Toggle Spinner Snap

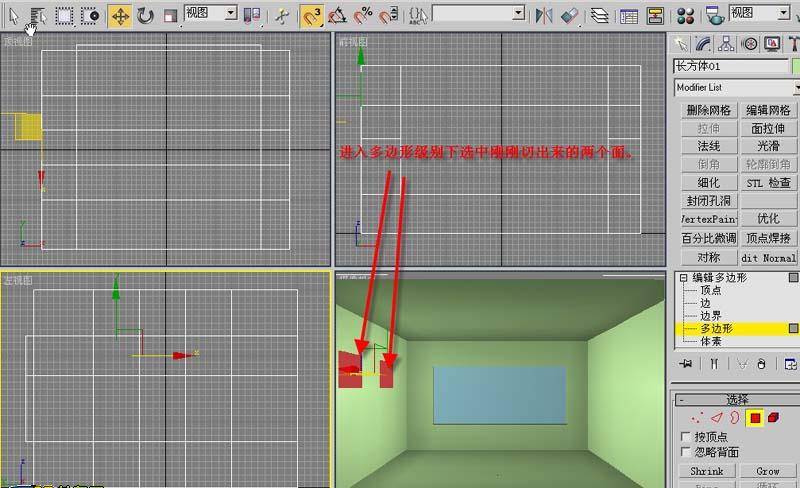click(x=388, y=16)
